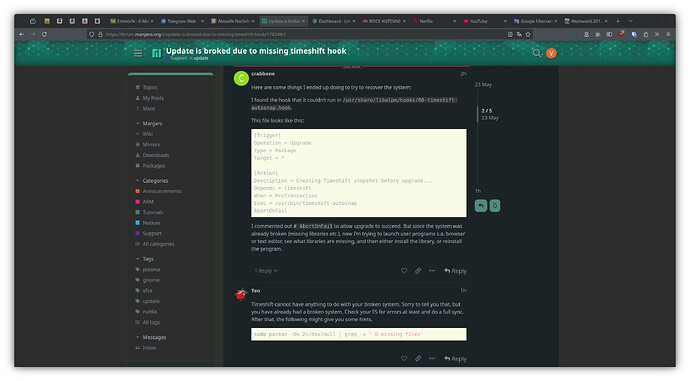The image size is (690, 381).
Task: Switch to the YouTube browser tab
Action: [484, 21]
